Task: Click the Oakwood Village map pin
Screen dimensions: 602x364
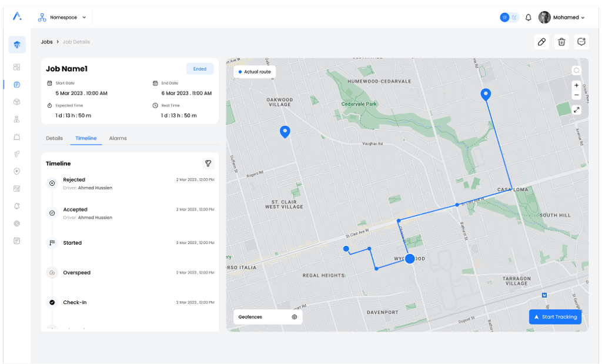Action: 285,131
